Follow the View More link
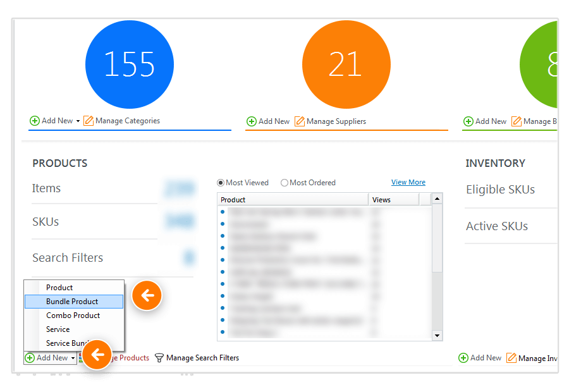Viewport: 569px width, 392px height. (408, 182)
